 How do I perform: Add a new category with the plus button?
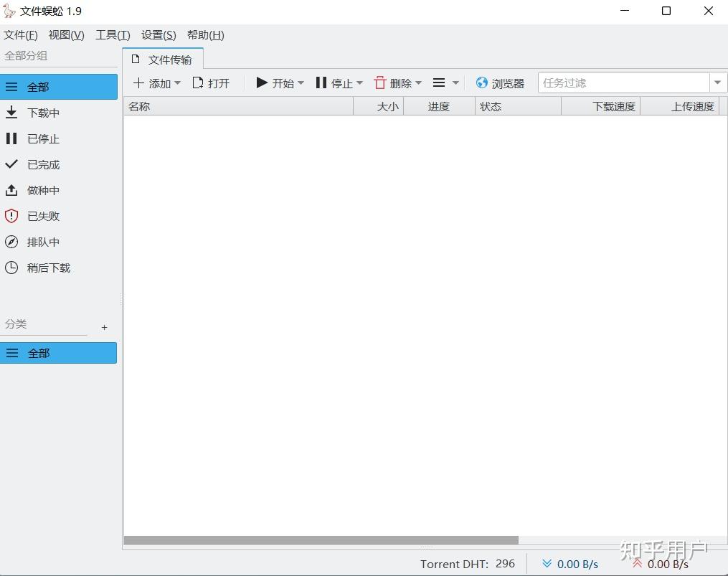[x=104, y=327]
